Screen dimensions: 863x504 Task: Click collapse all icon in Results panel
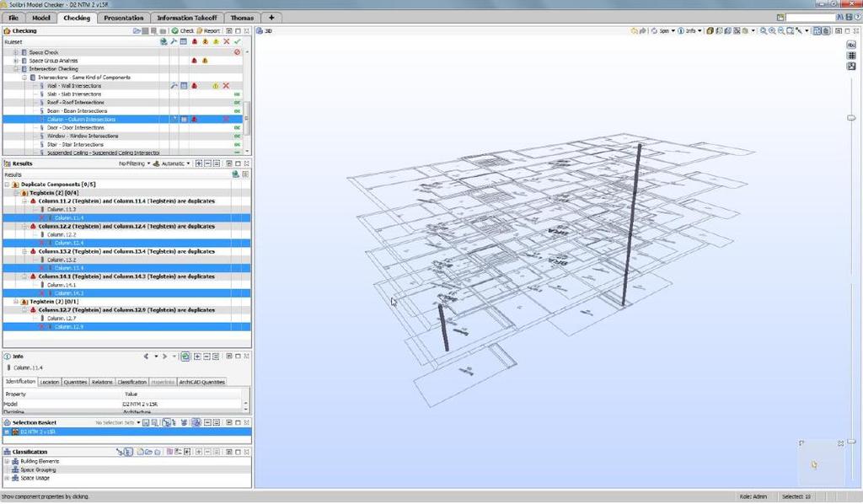coord(207,164)
